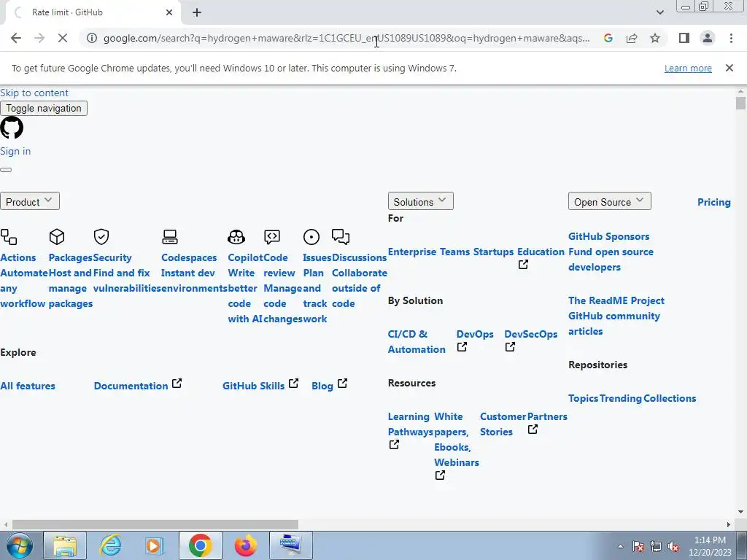The height and width of the screenshot is (560, 747).
Task: Open the Enterprise link
Action: click(x=412, y=252)
